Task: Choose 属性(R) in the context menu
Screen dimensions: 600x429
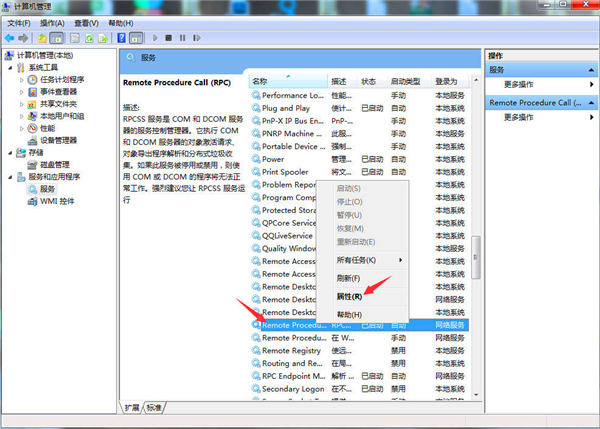Action: [349, 297]
